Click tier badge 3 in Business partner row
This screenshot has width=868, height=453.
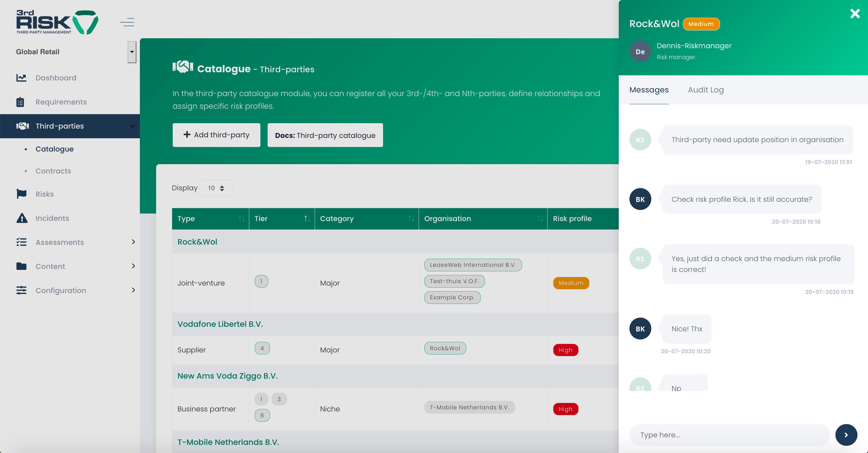coord(279,399)
